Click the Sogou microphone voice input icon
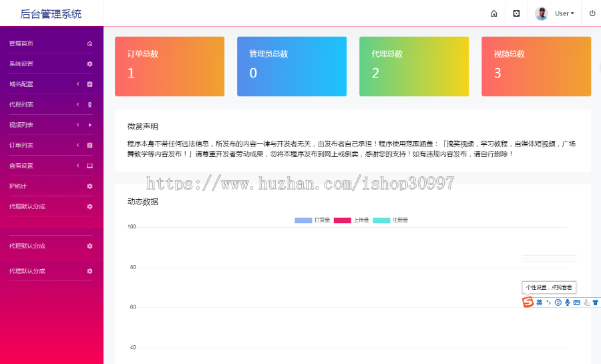601x364 pixels. (567, 303)
